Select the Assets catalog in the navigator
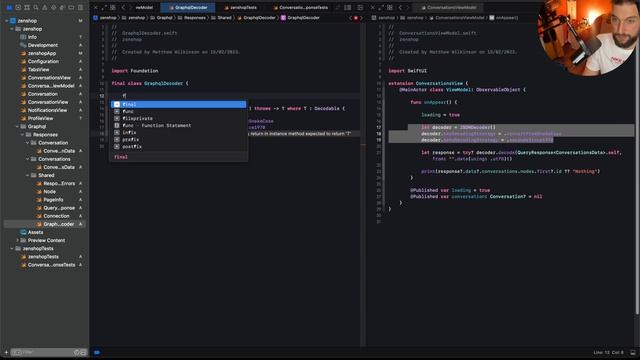The width and height of the screenshot is (640, 360). (x=36, y=232)
